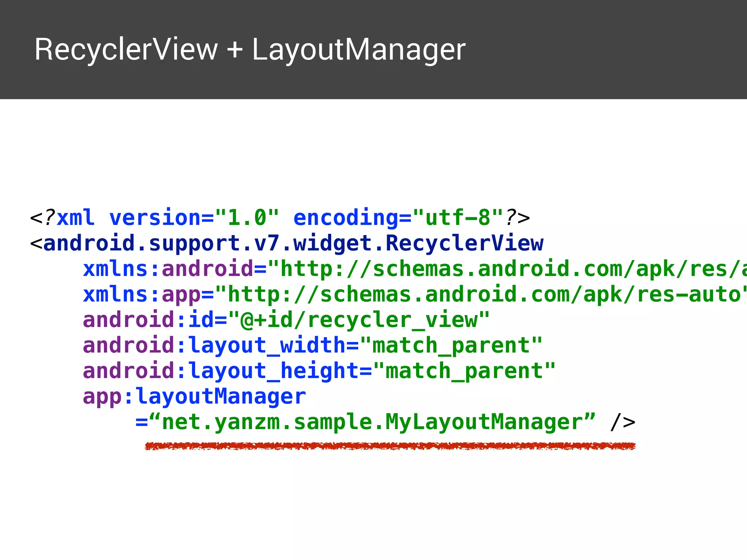Click the xml version="1.0" declaration line
The height and width of the screenshot is (560, 747).
pyautogui.click(x=280, y=218)
